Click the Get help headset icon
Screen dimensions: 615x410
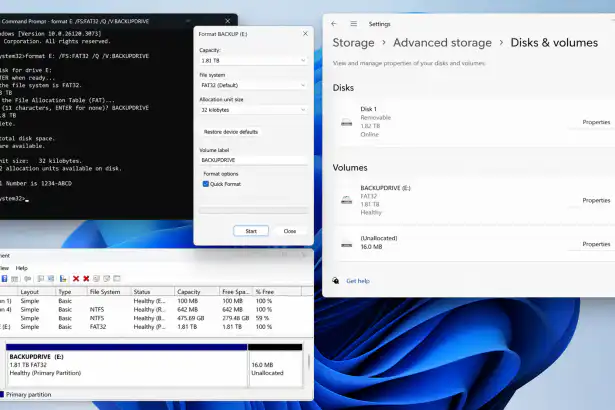coord(336,281)
